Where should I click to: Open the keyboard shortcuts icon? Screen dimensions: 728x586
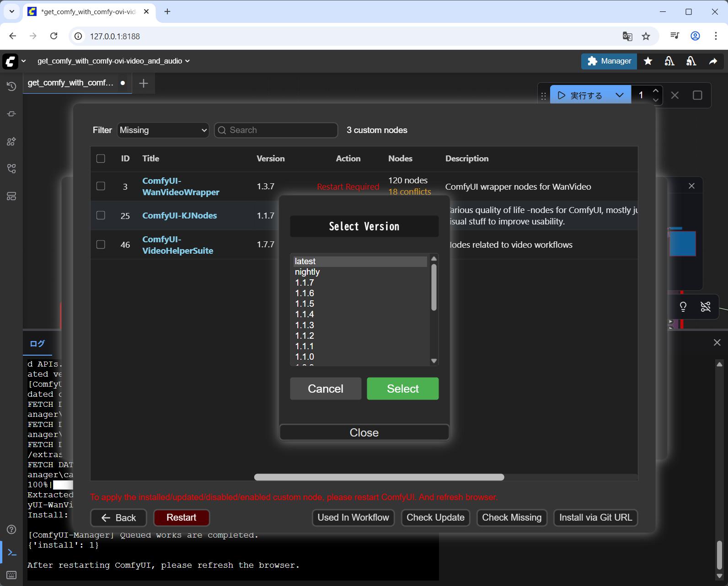(11, 575)
